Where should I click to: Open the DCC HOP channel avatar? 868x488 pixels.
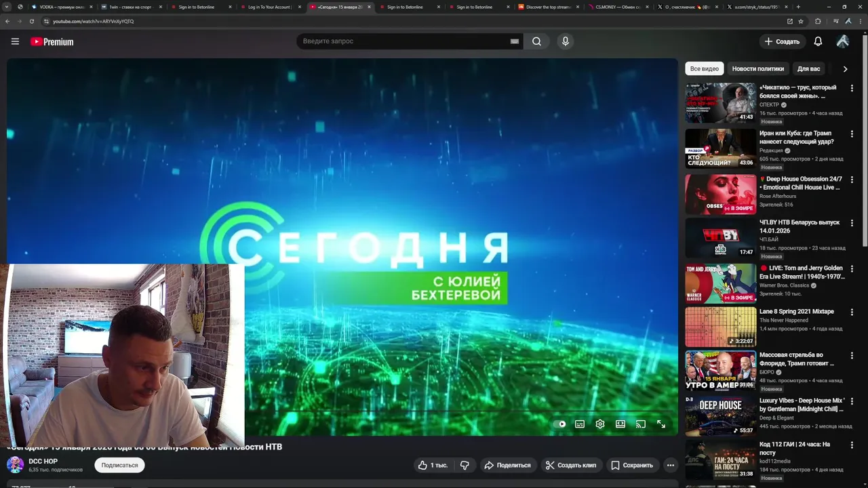(x=15, y=465)
